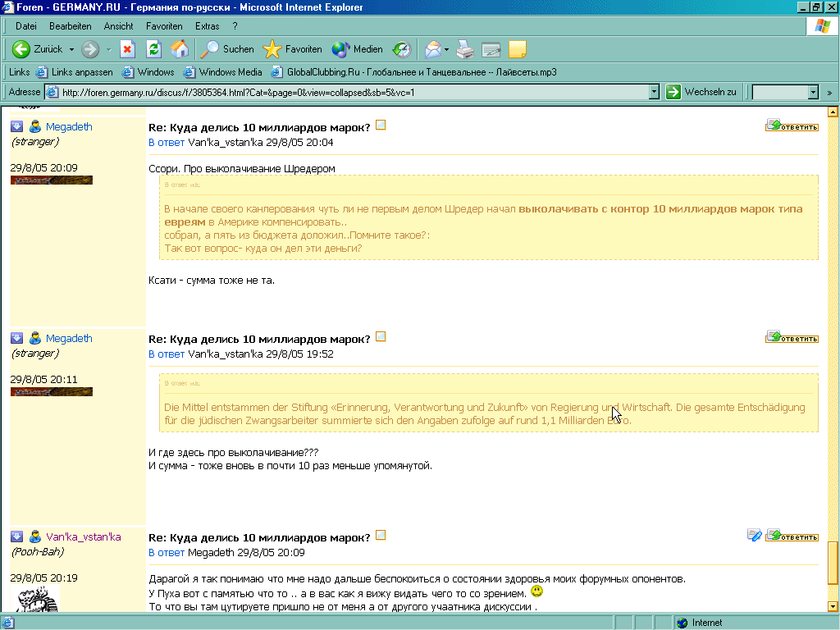The width and height of the screenshot is (840, 630).
Task: Expand the toolbar overflow chevron
Action: pos(829,93)
